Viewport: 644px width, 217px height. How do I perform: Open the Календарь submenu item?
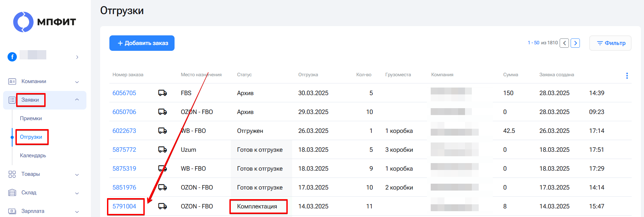click(x=33, y=156)
